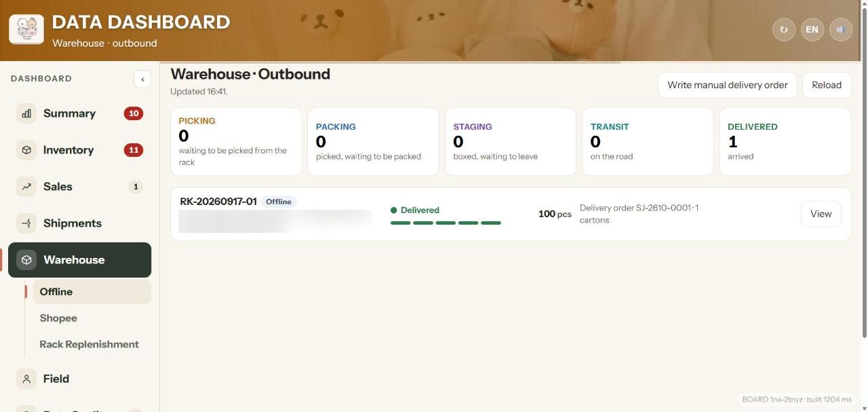This screenshot has height=412, width=868.
Task: Toggle the sound speaker icon in header
Action: [x=841, y=30]
